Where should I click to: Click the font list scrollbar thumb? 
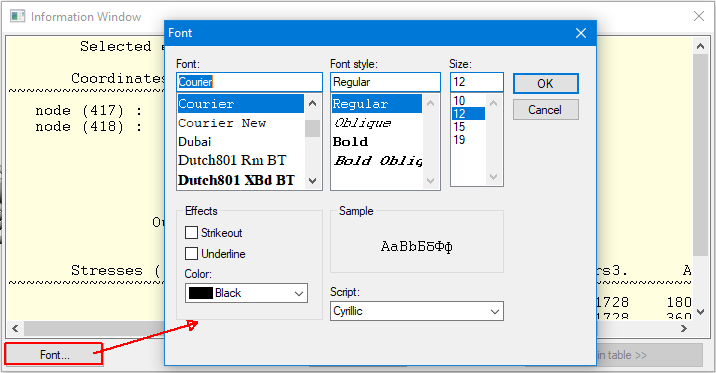(312, 128)
